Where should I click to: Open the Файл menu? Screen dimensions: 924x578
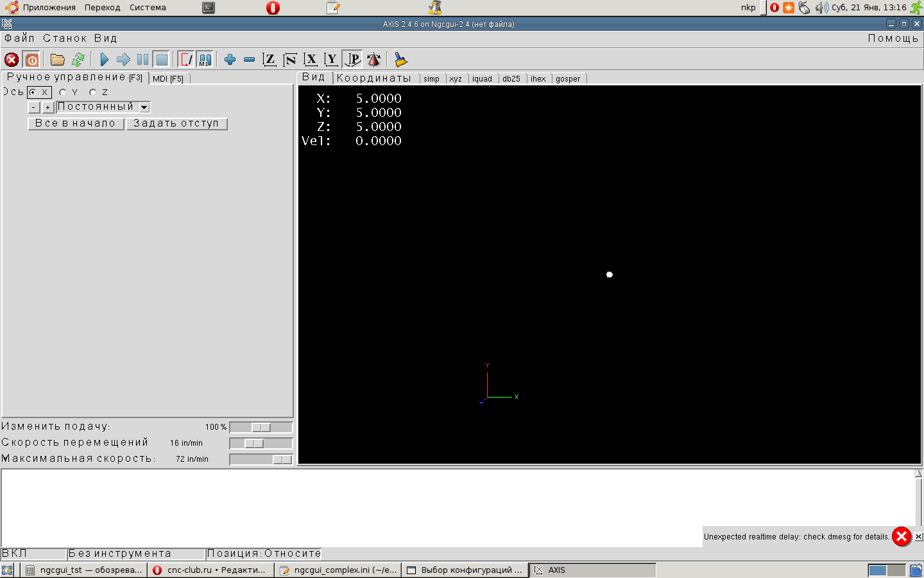20,39
